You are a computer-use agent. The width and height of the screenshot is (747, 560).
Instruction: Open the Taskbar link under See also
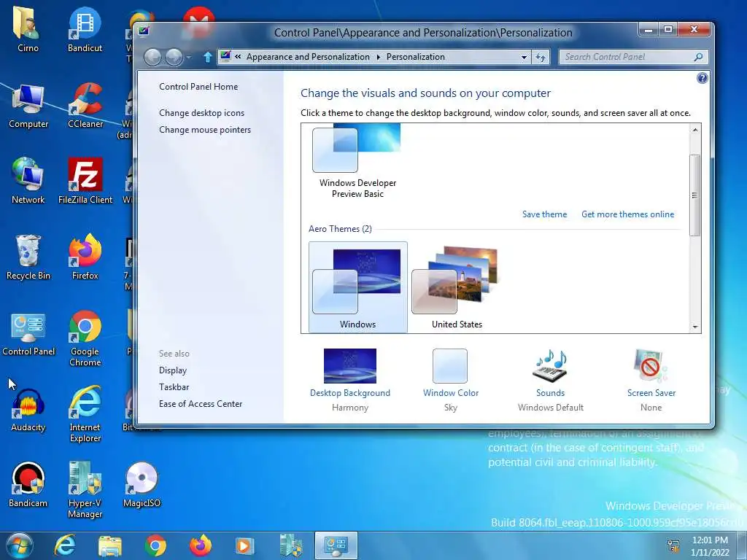click(174, 387)
